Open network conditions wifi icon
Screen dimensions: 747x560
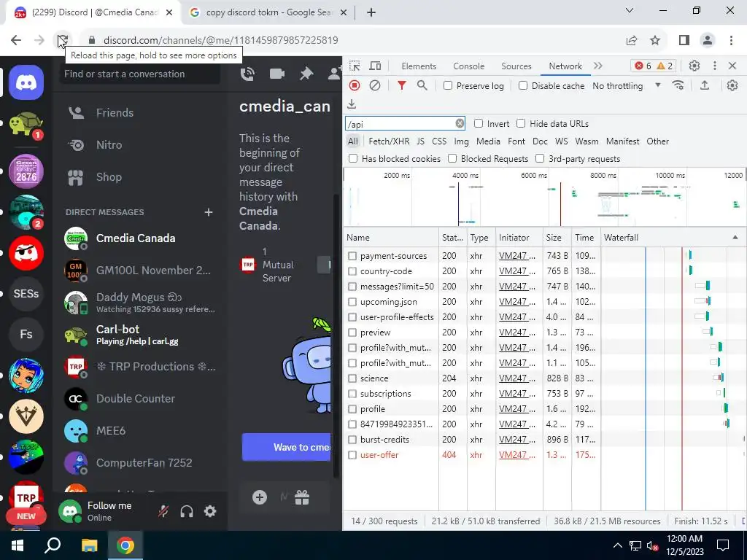point(678,85)
